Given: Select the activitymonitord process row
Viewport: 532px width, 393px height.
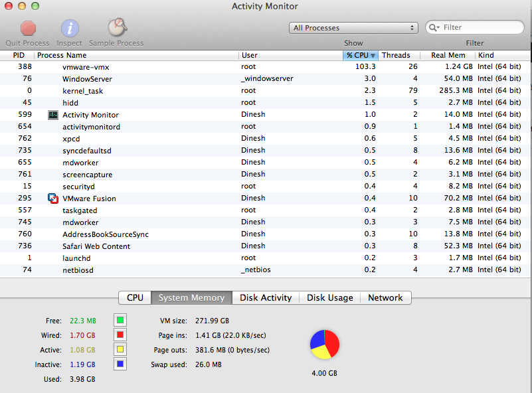Looking at the screenshot, I should click(x=264, y=127).
